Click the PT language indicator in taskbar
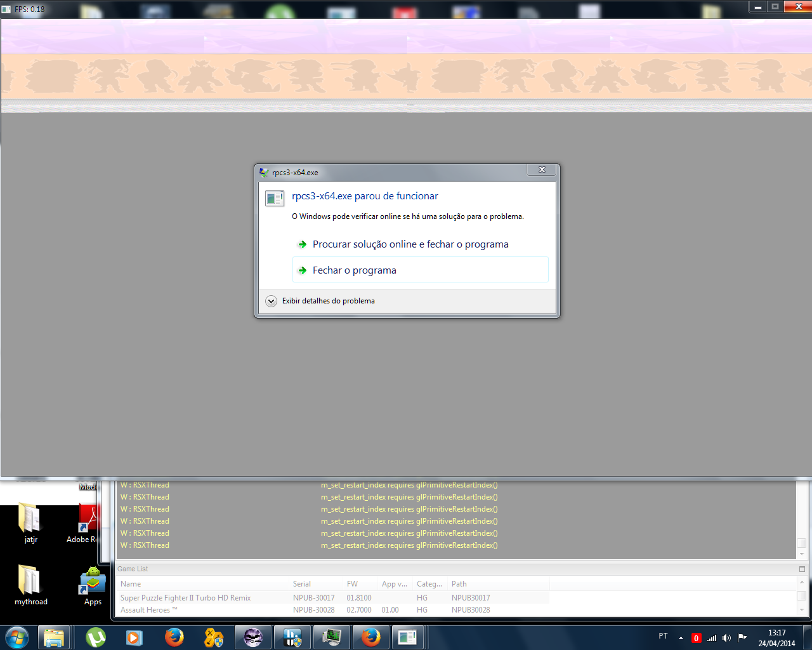Viewport: 812px width, 650px height. (663, 636)
